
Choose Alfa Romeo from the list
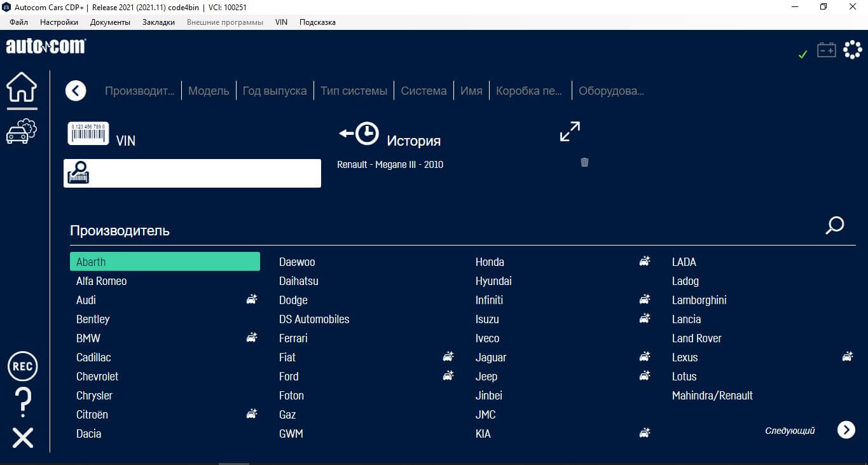coord(101,281)
